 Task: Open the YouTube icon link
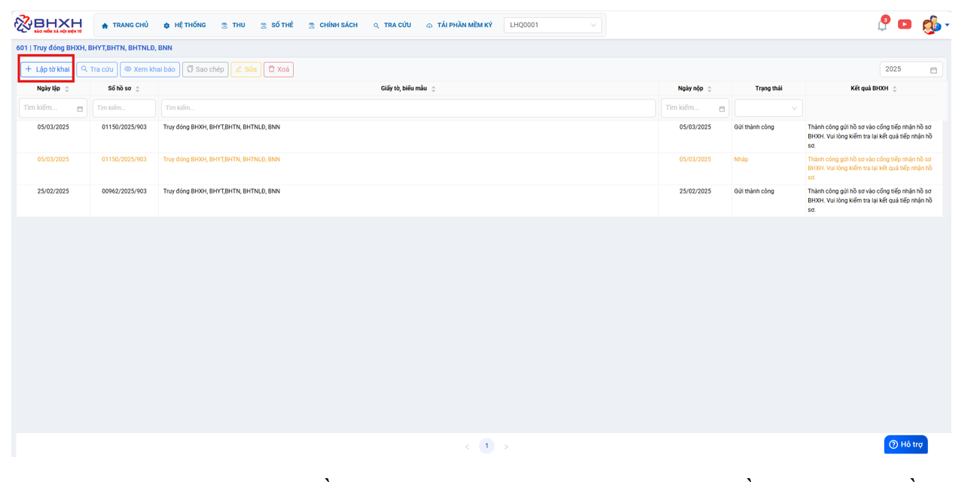(905, 24)
